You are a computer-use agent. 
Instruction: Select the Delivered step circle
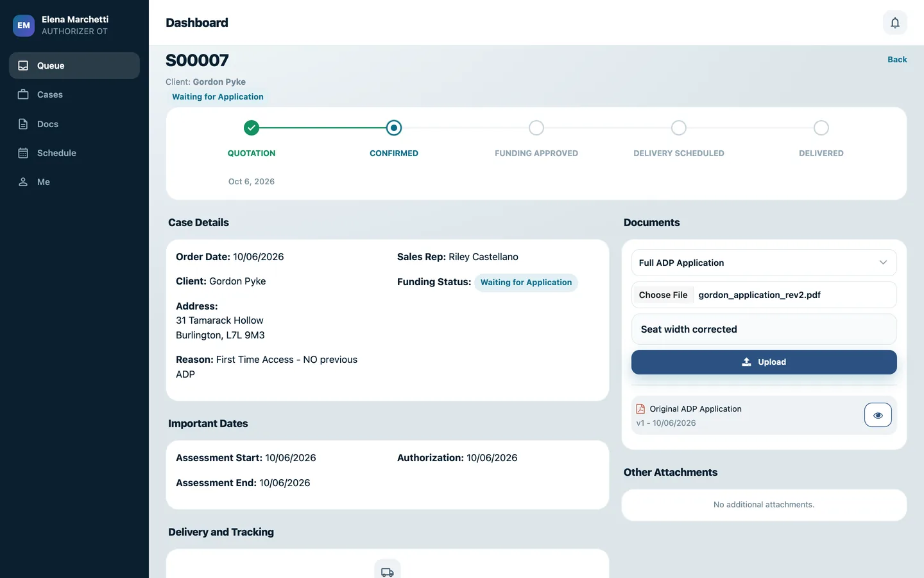821,128
